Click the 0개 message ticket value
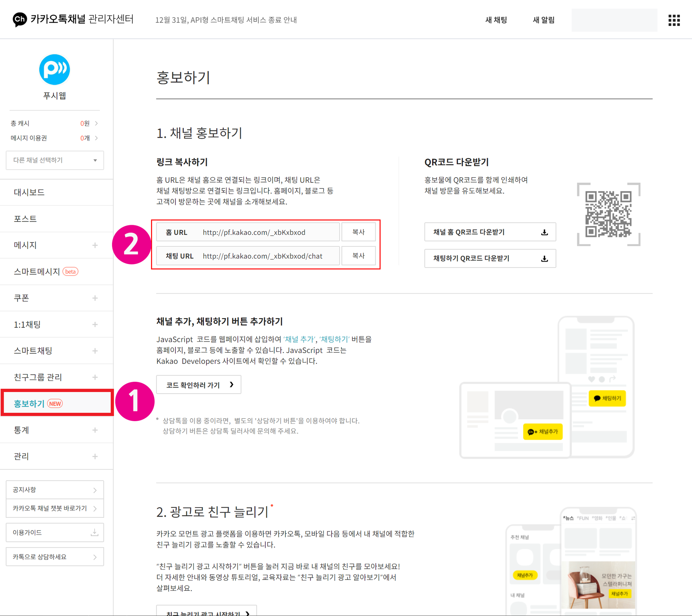 click(x=85, y=138)
